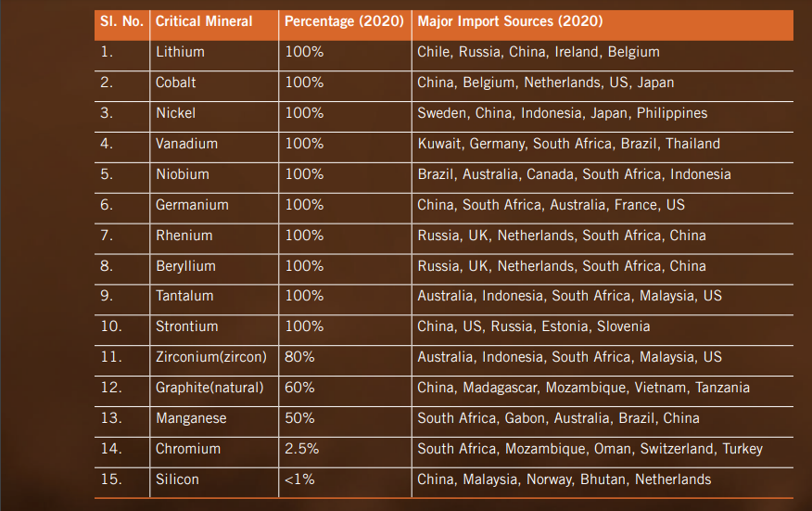Click the 'Major Import Sources (2020)' header
Viewport: 812px width, 511px height.
tap(510, 21)
